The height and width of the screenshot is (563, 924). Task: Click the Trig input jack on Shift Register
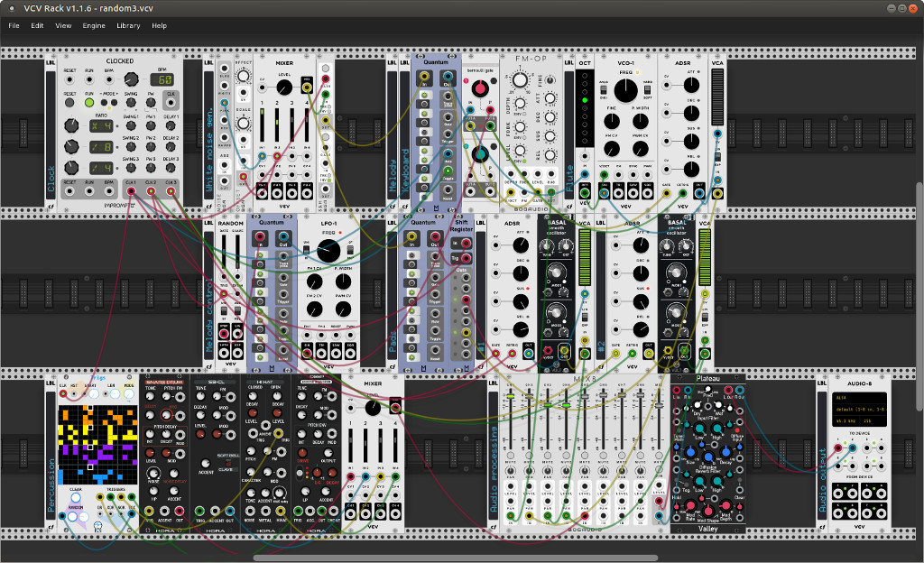tap(466, 259)
